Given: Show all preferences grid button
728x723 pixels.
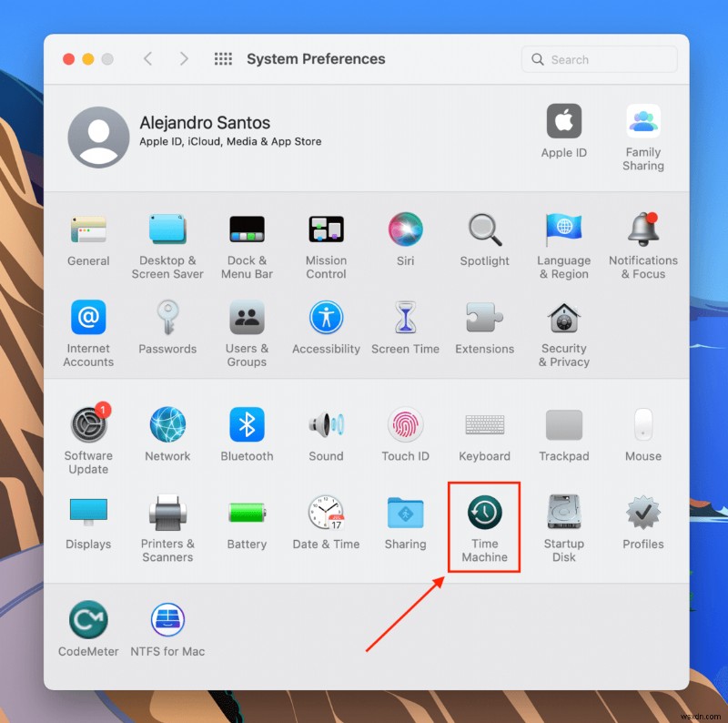Looking at the screenshot, I should (x=223, y=58).
